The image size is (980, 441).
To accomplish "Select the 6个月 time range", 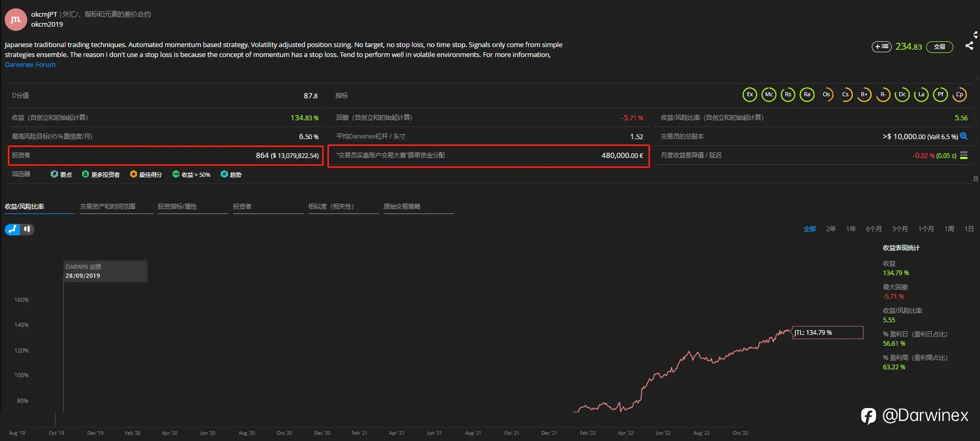I will [874, 229].
